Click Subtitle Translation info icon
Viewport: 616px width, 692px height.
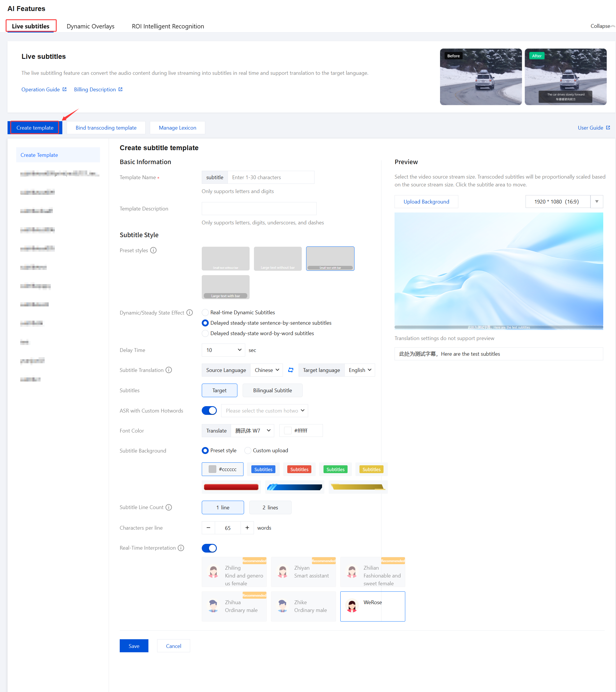(x=168, y=370)
